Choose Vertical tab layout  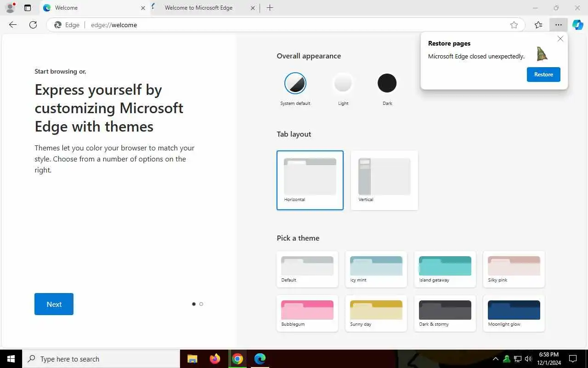pyautogui.click(x=384, y=180)
